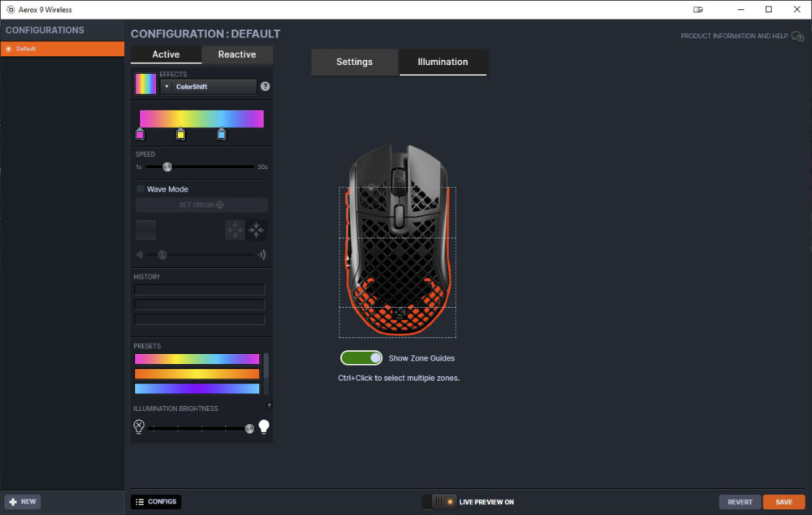Click the Aerox 9 Wireless app icon
812x515 pixels.
coord(11,9)
